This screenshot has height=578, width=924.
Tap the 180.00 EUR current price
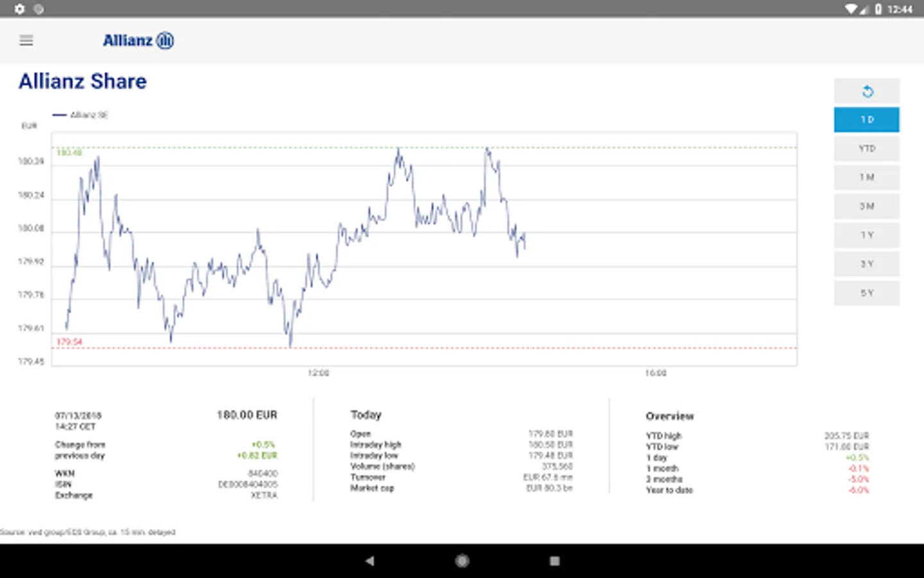point(247,416)
